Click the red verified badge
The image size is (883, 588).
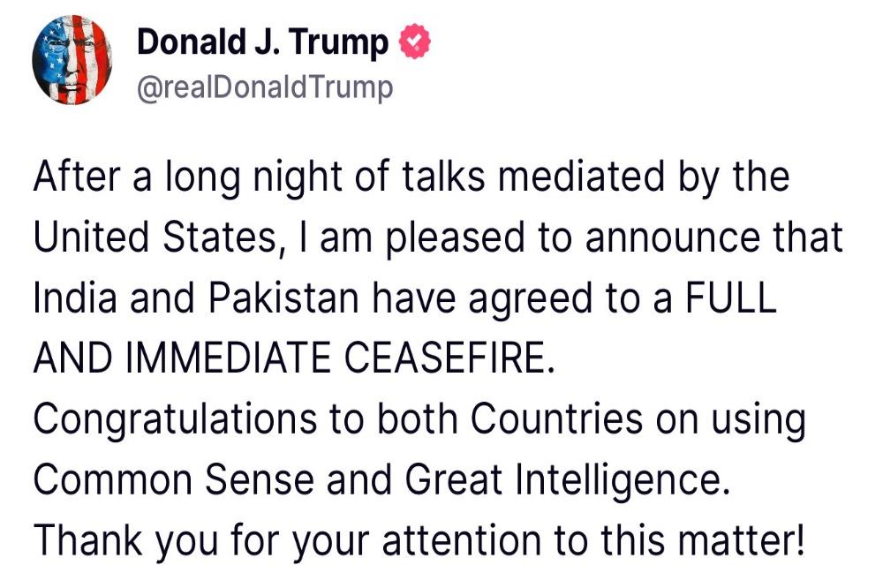pos(415,41)
